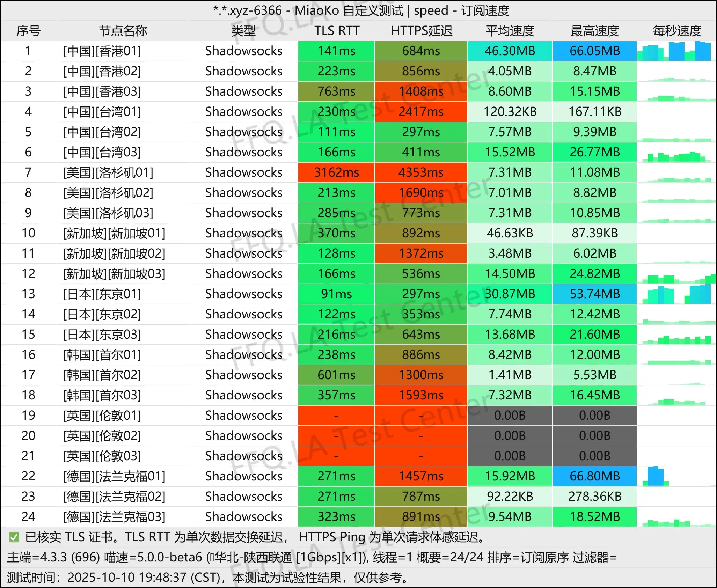Select node name [英国][伦敦01]

(x=102, y=416)
